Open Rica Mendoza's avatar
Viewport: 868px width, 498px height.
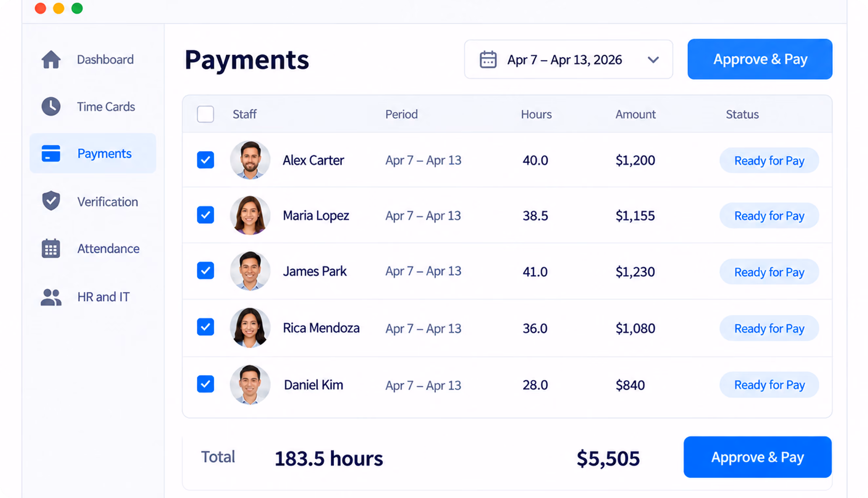250,328
